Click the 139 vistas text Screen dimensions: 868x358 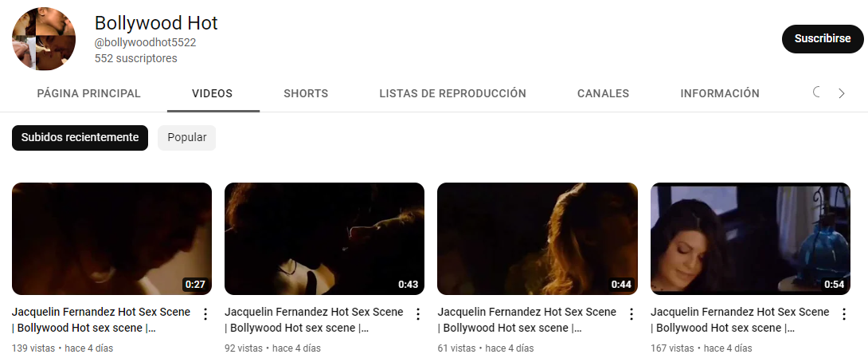pos(33,348)
